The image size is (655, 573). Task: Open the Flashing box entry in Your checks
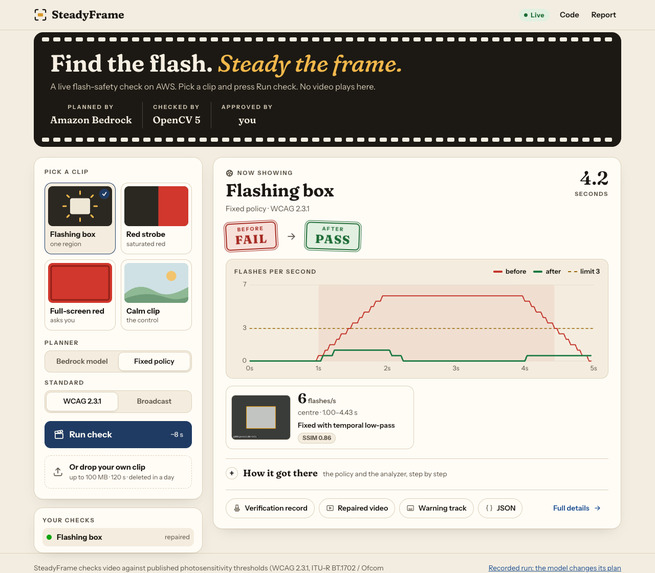[118, 537]
